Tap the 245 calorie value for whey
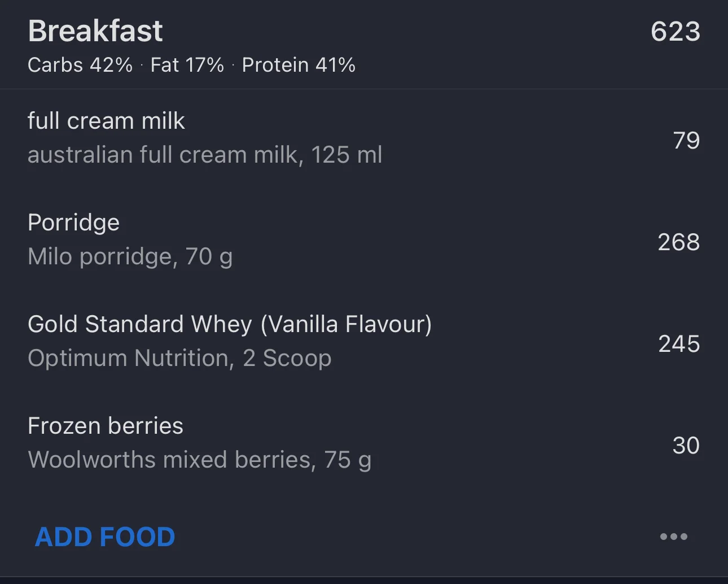The image size is (728, 584). point(679,344)
